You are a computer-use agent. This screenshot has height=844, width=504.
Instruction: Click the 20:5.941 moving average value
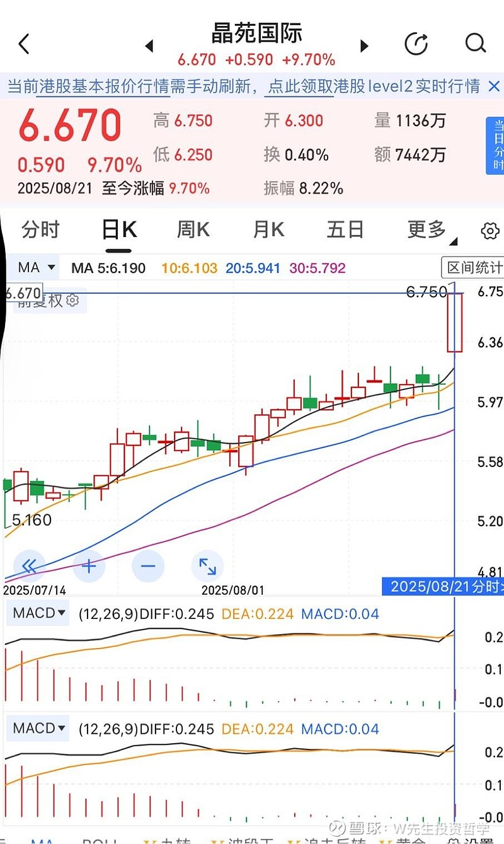click(x=253, y=268)
